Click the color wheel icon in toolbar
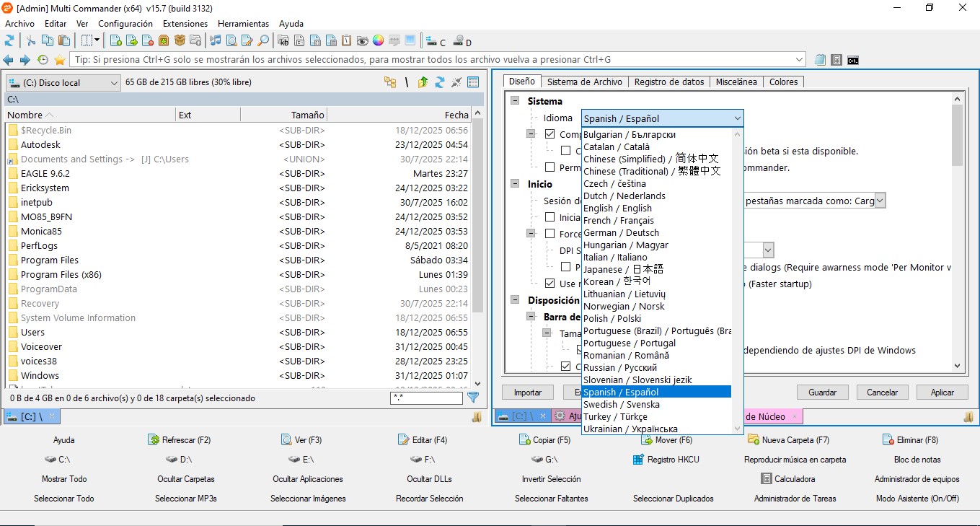The image size is (980, 526). point(378,41)
